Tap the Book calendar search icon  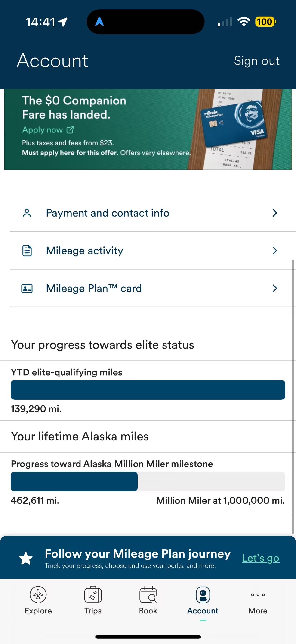click(x=148, y=595)
